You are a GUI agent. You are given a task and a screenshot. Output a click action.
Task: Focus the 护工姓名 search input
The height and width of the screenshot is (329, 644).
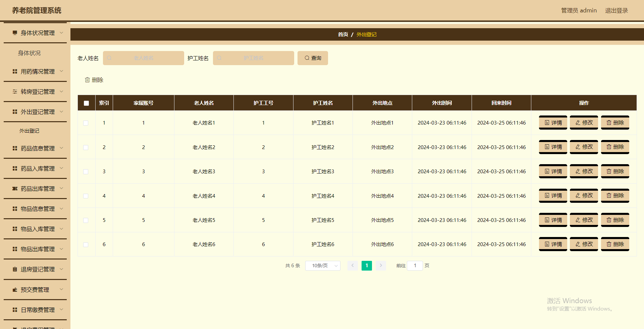[254, 58]
